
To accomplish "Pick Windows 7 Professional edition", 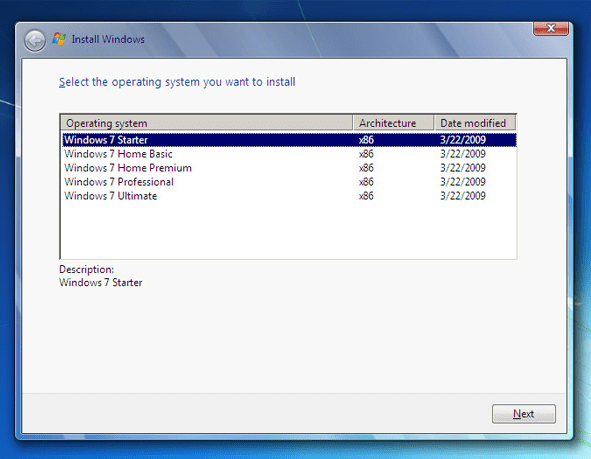I will pyautogui.click(x=289, y=182).
